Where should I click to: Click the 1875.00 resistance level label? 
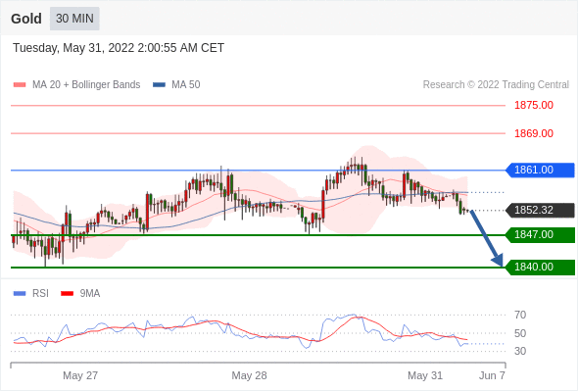534,105
